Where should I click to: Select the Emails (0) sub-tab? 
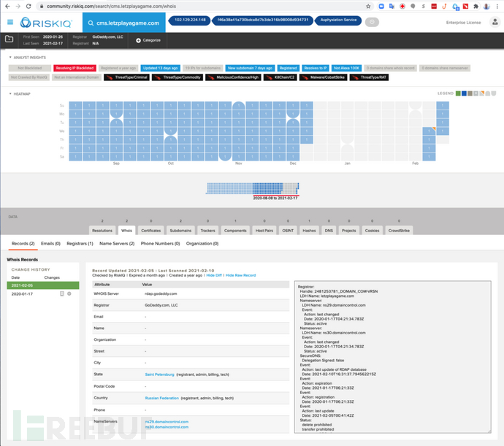pos(50,244)
